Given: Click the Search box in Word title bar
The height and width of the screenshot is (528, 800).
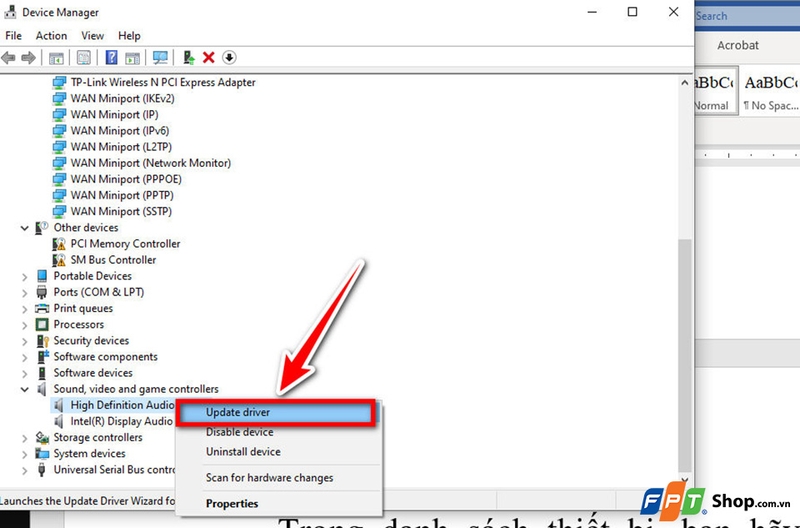Looking at the screenshot, I should pyautogui.click(x=747, y=16).
